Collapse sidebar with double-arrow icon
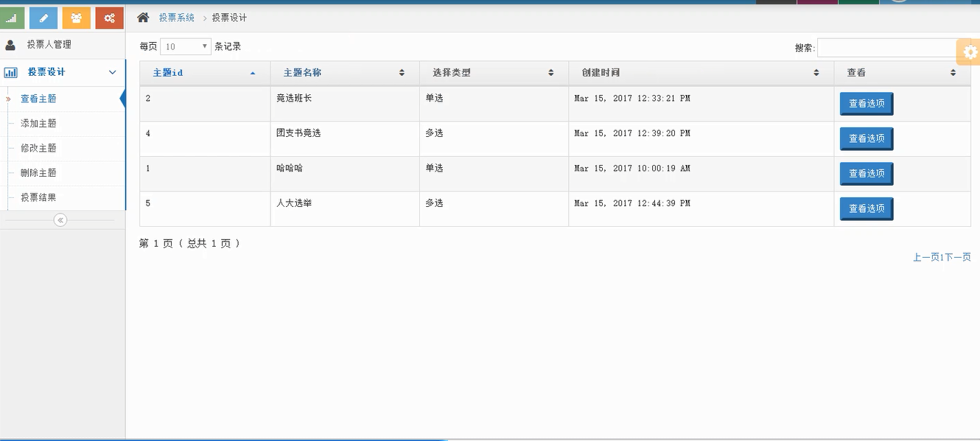980x441 pixels. pos(60,219)
